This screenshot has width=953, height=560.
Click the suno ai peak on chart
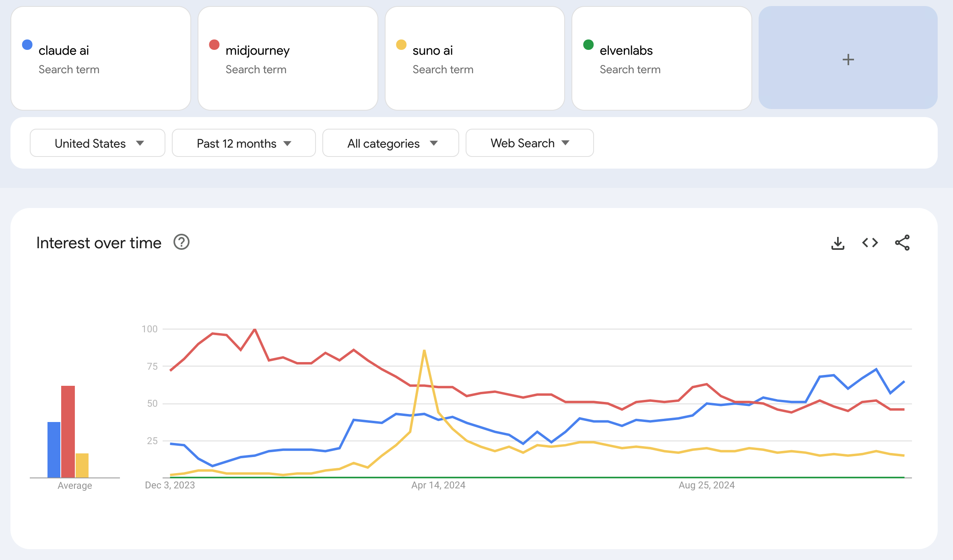[x=425, y=351]
